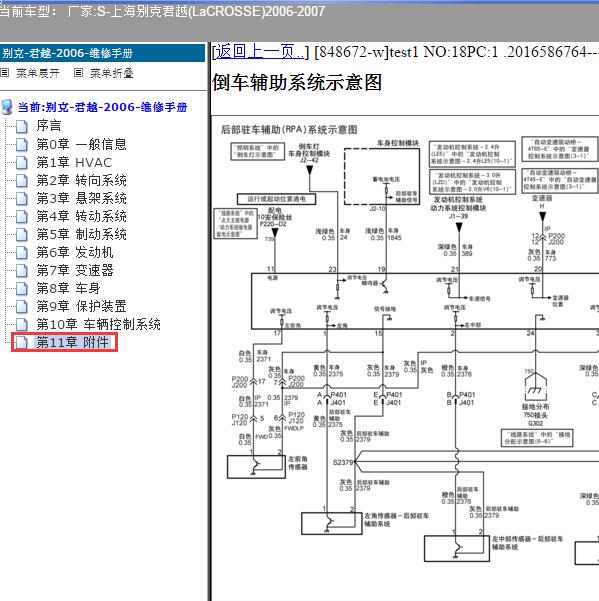
Task: Click the page icon beside 第10章 车辆控制系统
Action: tap(22, 324)
